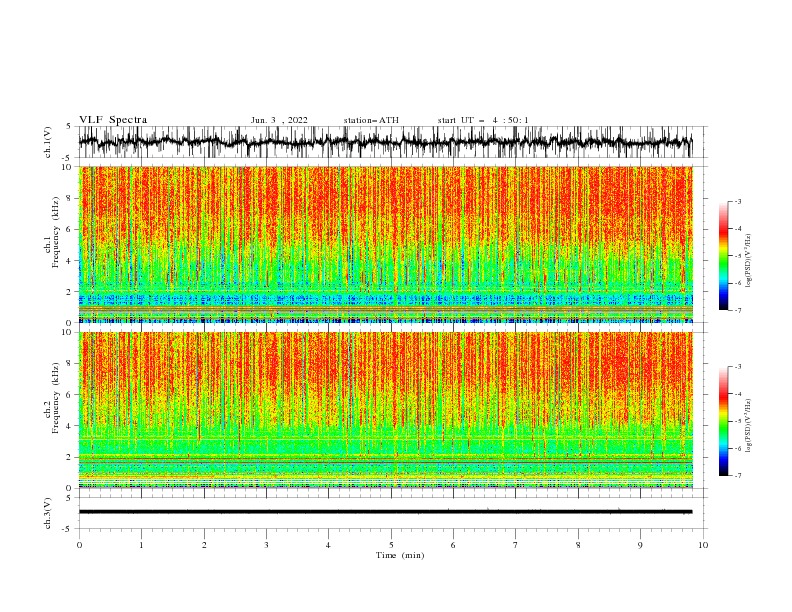Image resolution: width=792 pixels, height=612 pixels.
Task: Click the "ch.3(V)" axis label
Action: point(48,513)
